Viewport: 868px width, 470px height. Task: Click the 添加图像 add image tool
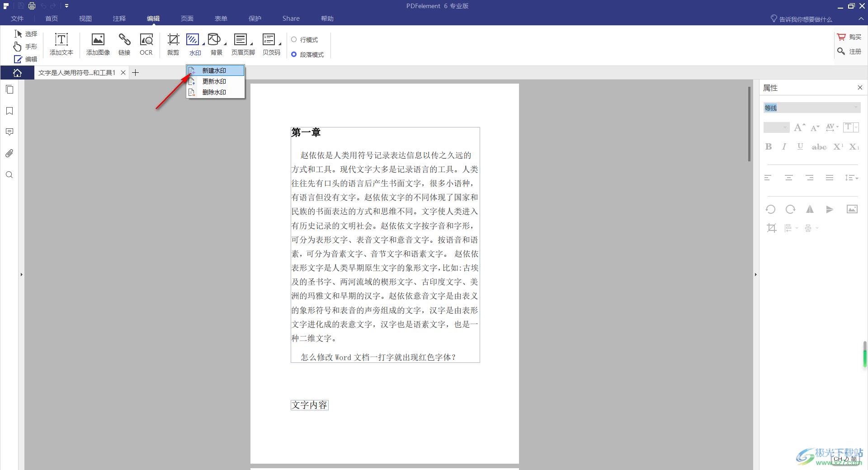98,44
